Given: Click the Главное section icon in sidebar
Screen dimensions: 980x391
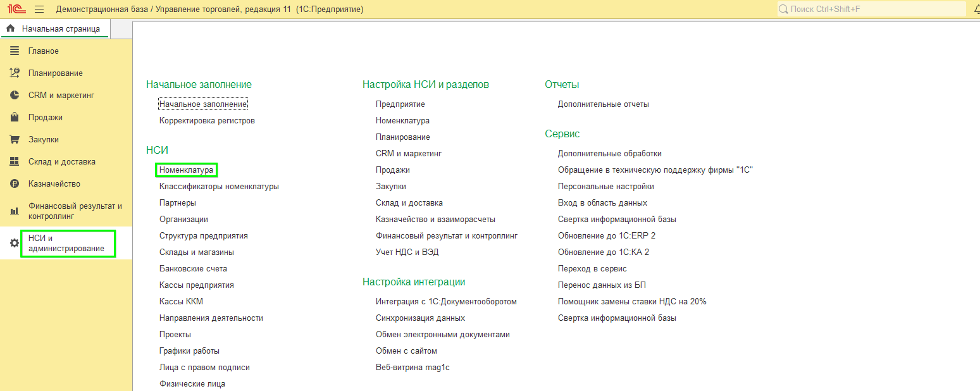Looking at the screenshot, I should point(15,51).
